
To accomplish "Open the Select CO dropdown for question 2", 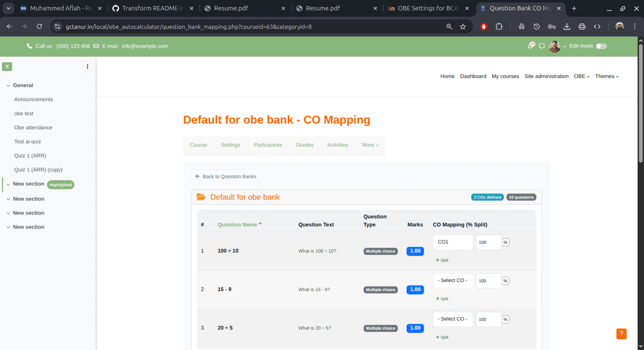I will (x=453, y=280).
